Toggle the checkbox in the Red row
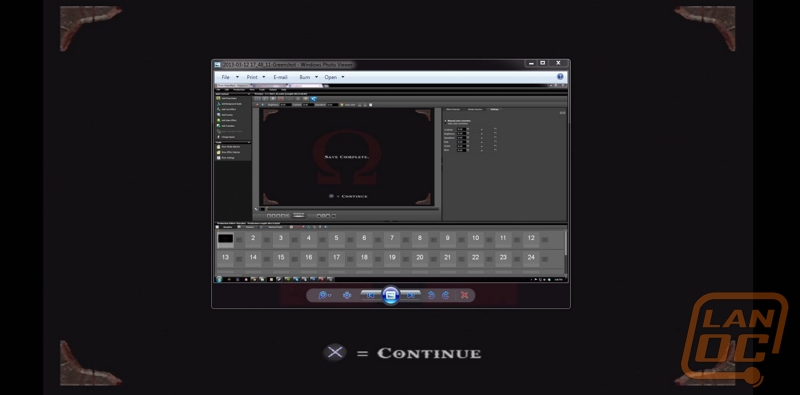This screenshot has height=395, width=800. (495, 142)
